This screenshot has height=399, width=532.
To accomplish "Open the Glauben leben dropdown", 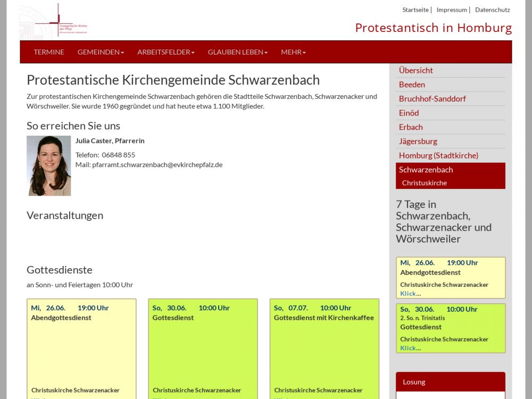I will (237, 52).
